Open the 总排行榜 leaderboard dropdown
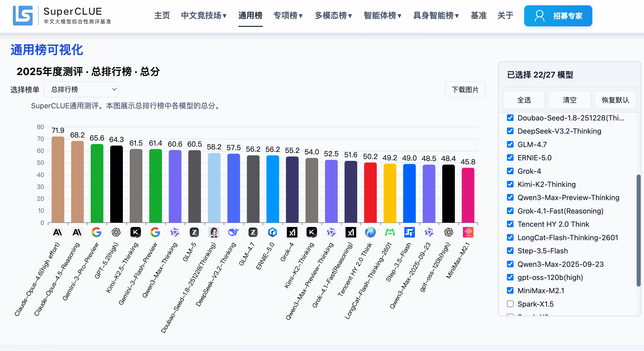This screenshot has width=644, height=351. click(81, 90)
